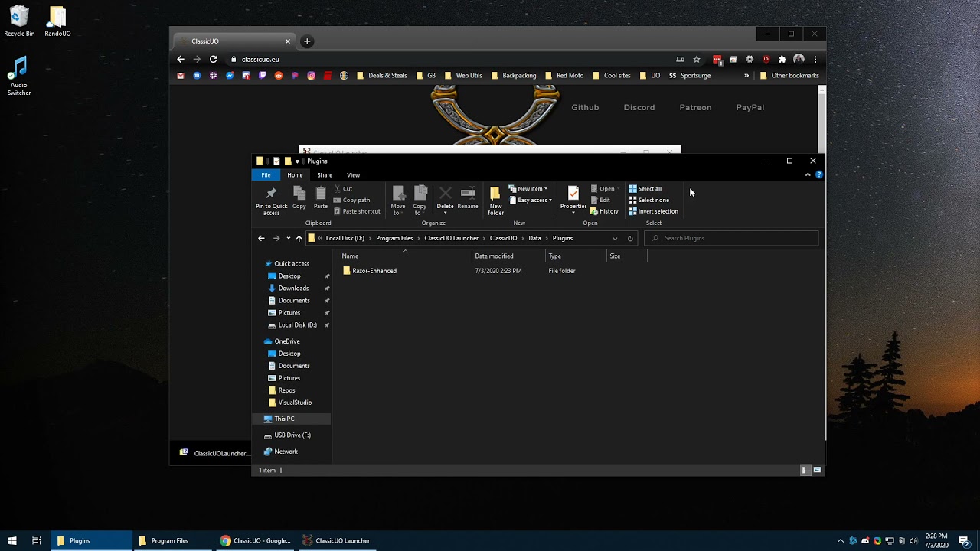Open Recycle Bin on desktop
This screenshot has height=551, width=980.
pyautogui.click(x=19, y=21)
